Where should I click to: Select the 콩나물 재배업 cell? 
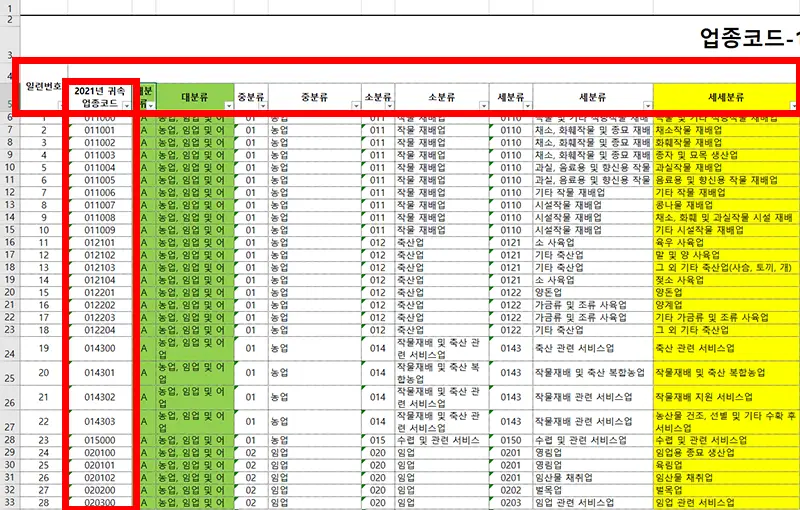tap(726, 206)
